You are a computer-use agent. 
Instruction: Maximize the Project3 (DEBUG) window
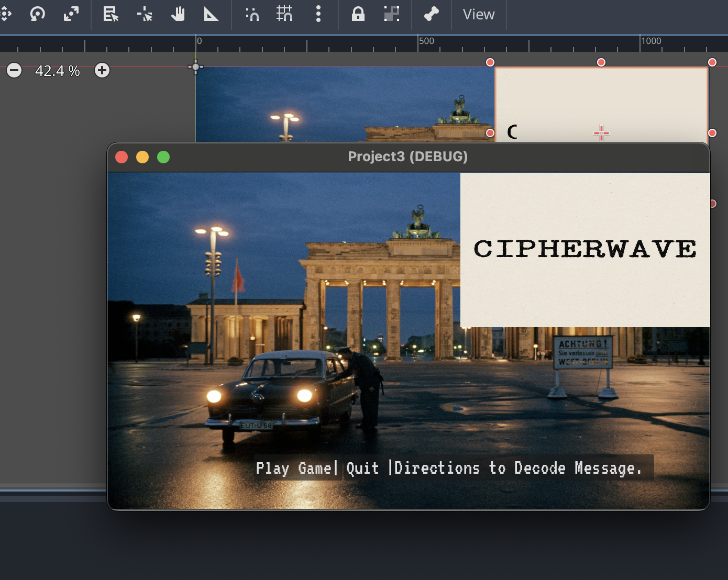point(163,157)
